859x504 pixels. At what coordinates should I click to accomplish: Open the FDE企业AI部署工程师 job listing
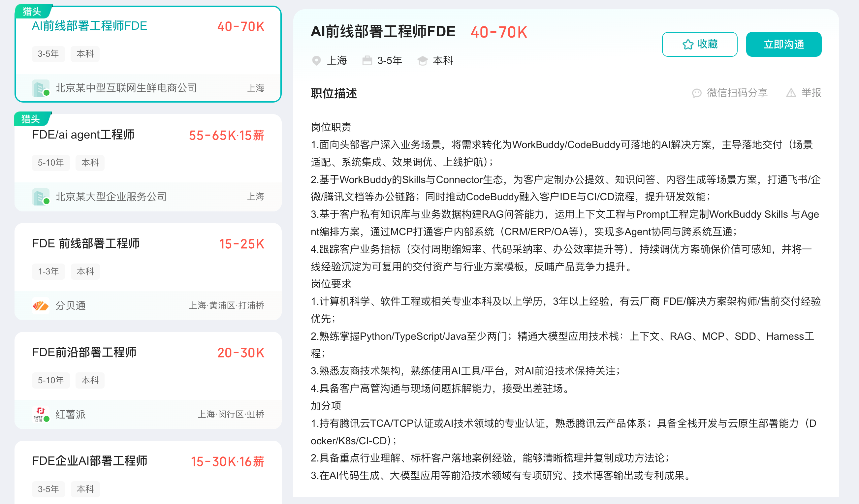90,461
